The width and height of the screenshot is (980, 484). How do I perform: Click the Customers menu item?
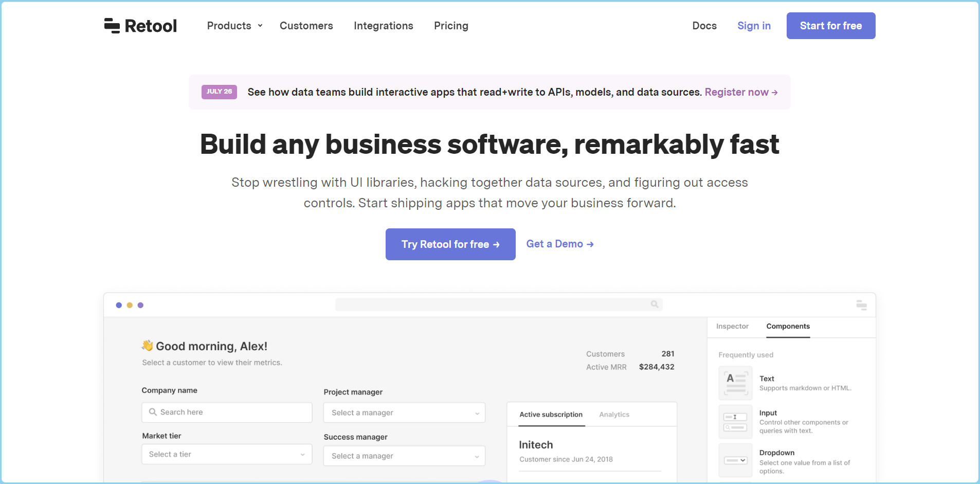(306, 25)
